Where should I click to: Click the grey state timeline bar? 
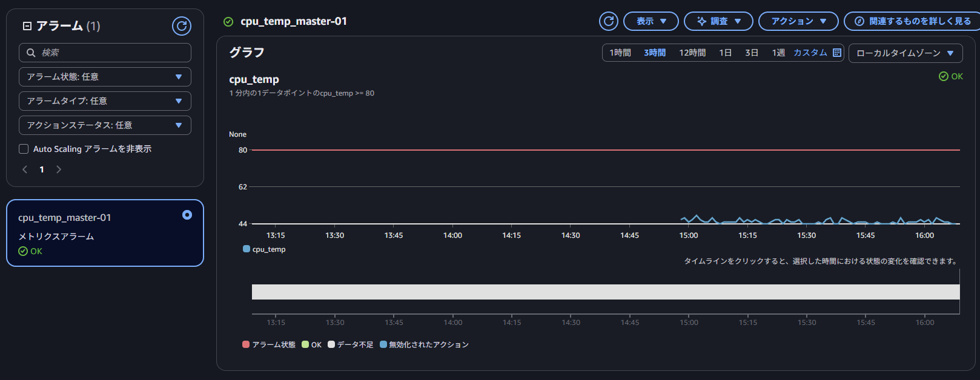point(606,292)
